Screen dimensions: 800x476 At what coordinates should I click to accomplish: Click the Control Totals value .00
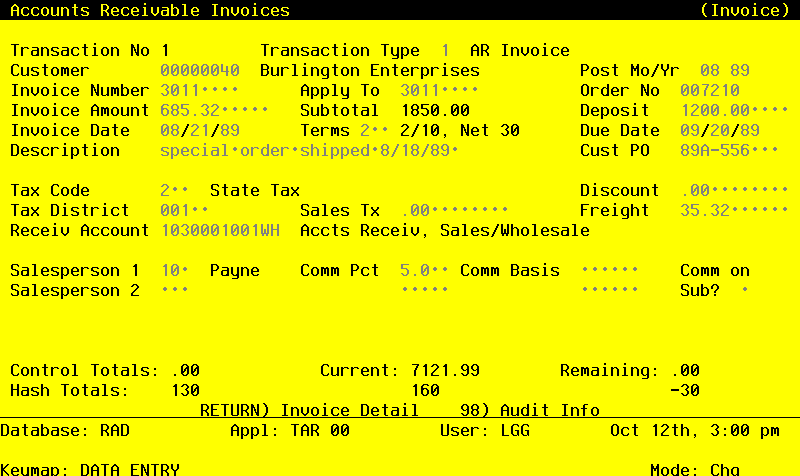[x=186, y=370]
